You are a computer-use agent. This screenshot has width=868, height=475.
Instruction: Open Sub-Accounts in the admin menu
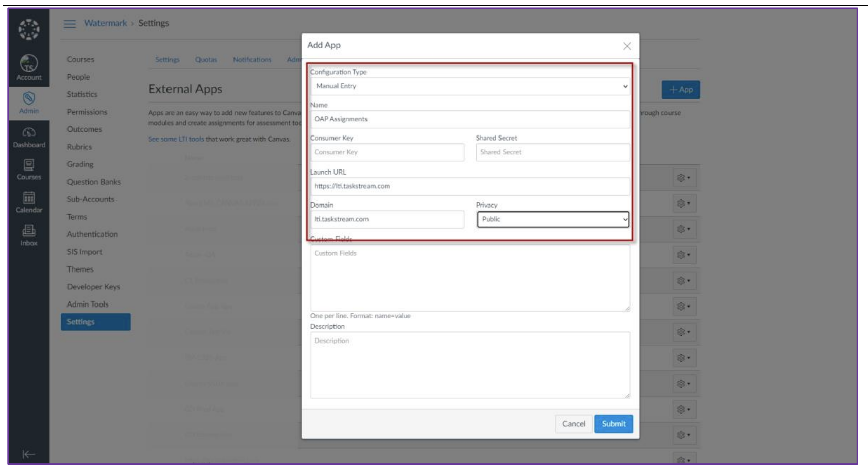tap(90, 199)
